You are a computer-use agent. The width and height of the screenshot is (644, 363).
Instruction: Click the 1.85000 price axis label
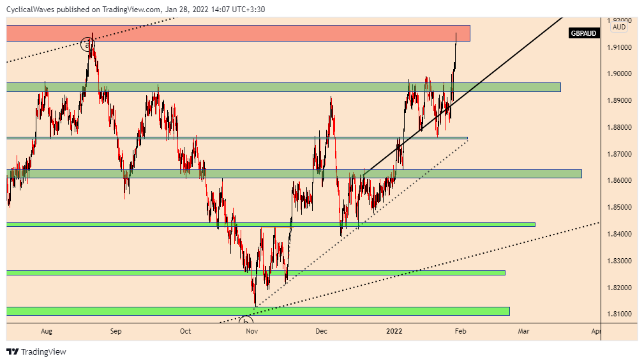pyautogui.click(x=619, y=208)
